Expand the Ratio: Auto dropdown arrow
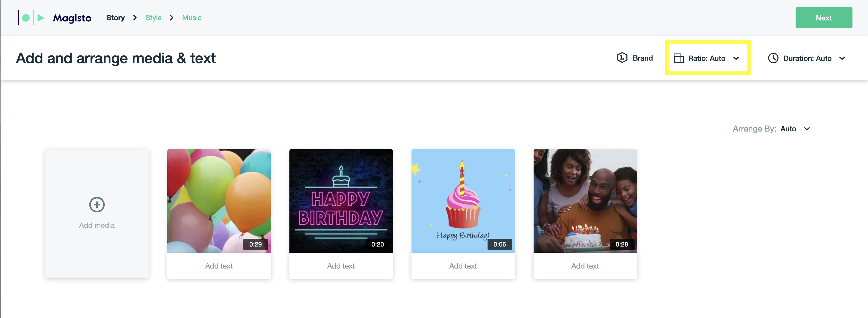This screenshot has width=868, height=318. click(736, 58)
